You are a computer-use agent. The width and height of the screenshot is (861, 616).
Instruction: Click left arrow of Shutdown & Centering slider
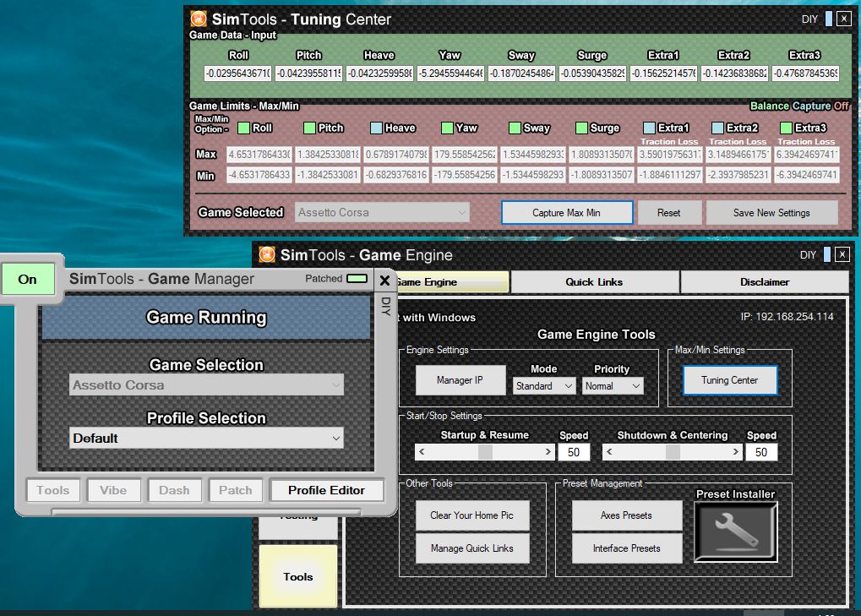click(x=609, y=452)
